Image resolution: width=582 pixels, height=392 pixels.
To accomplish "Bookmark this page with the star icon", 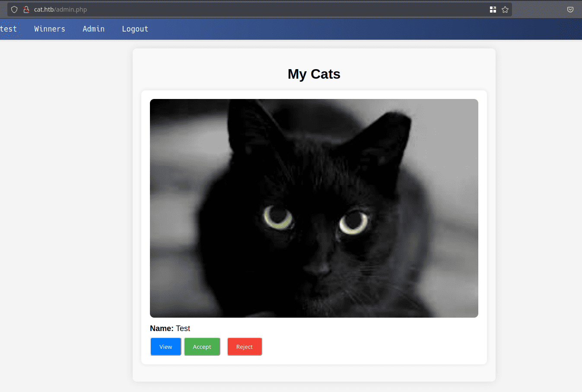I will [x=505, y=10].
